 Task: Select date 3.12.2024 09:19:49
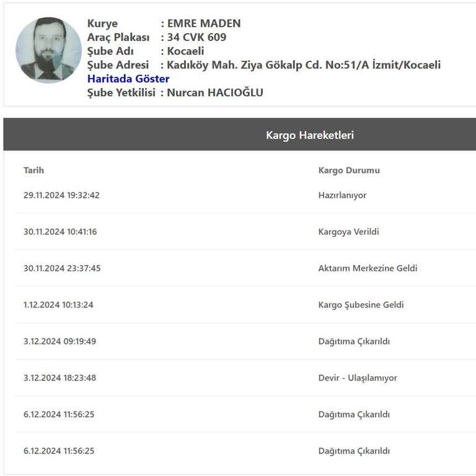point(59,342)
